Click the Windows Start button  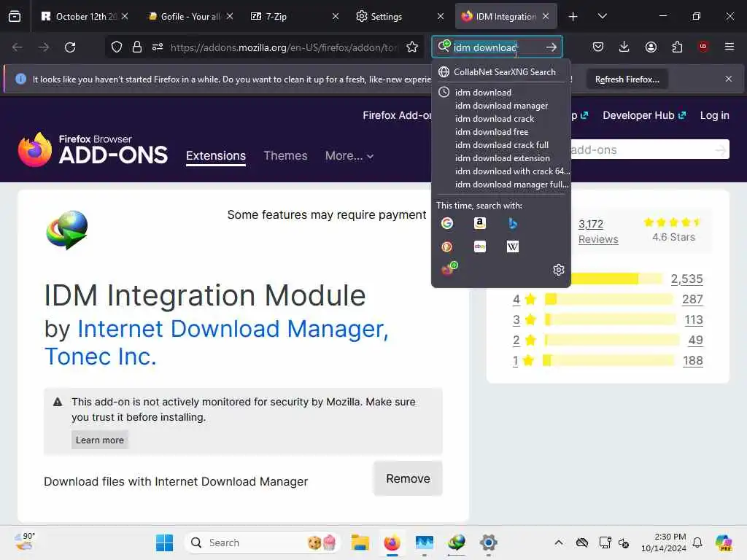(x=164, y=542)
